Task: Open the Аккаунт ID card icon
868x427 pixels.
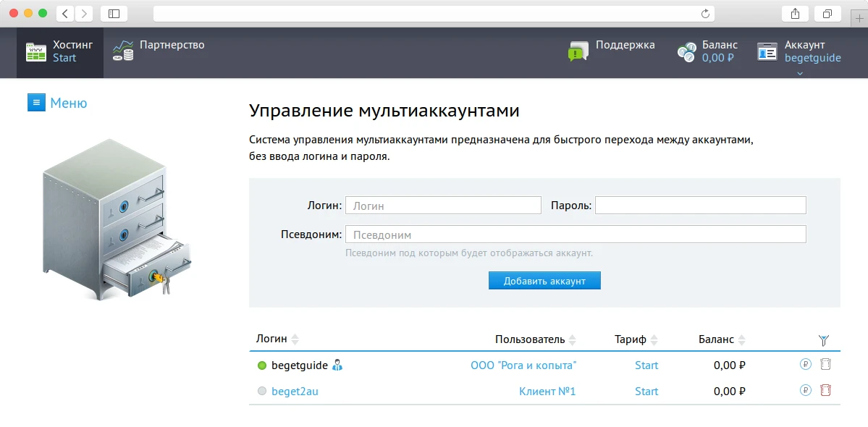Action: point(767,51)
